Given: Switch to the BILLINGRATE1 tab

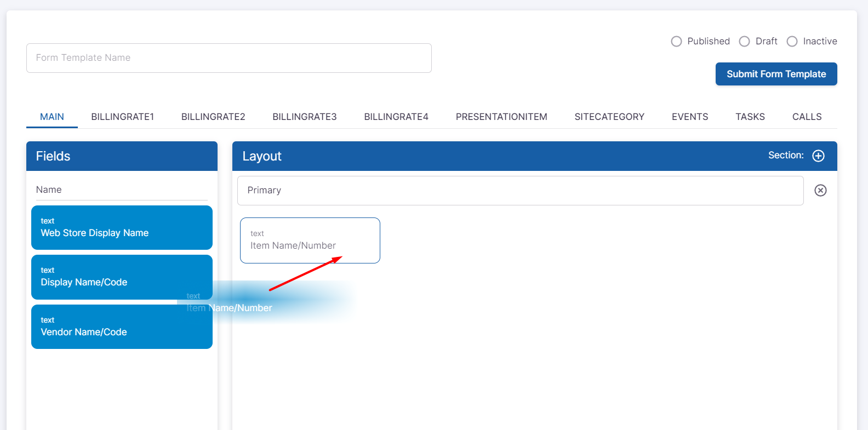Looking at the screenshot, I should pyautogui.click(x=123, y=117).
